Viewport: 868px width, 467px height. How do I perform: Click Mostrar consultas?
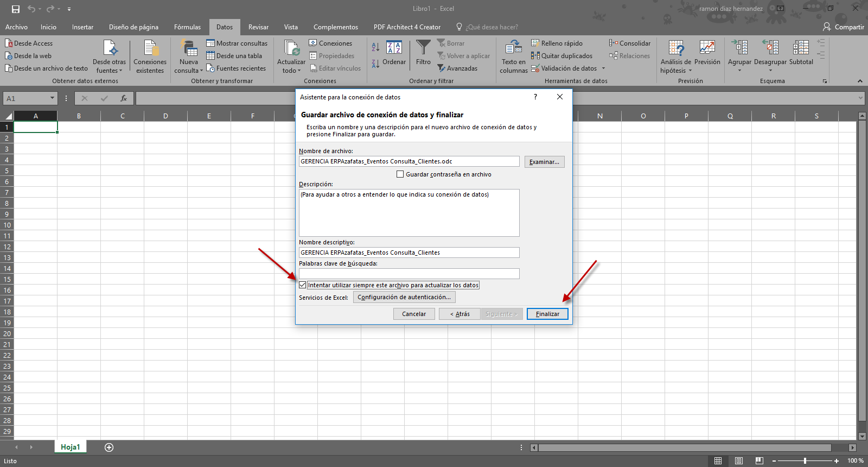[x=237, y=43]
